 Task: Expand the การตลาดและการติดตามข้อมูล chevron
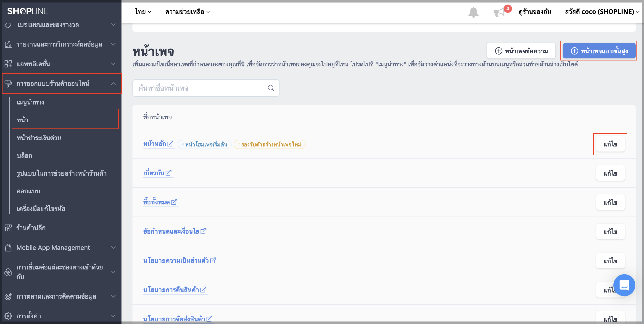[113, 297]
